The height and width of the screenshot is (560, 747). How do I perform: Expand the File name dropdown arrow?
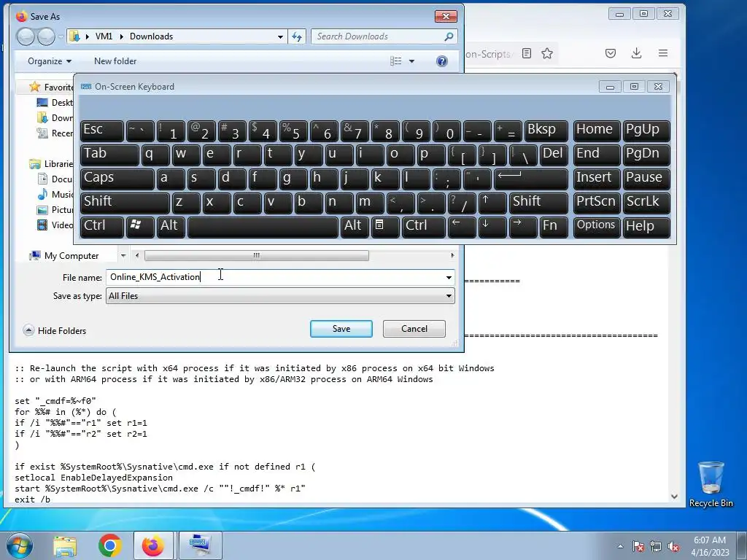pos(449,277)
